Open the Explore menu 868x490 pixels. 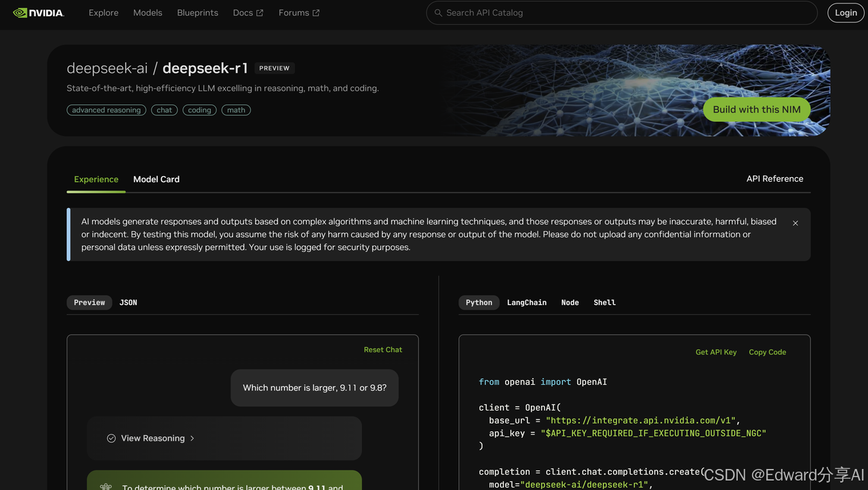[x=104, y=13]
